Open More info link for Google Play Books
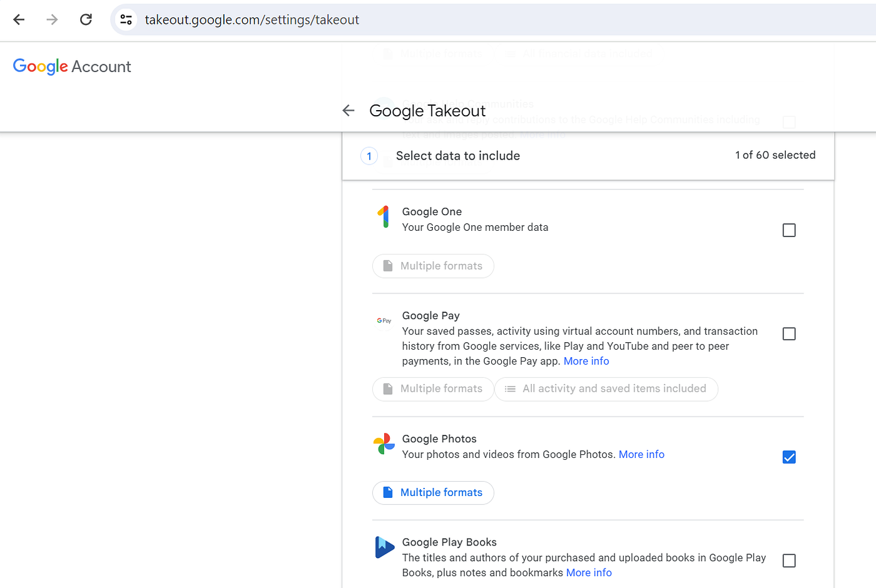The height and width of the screenshot is (588, 876). click(589, 572)
